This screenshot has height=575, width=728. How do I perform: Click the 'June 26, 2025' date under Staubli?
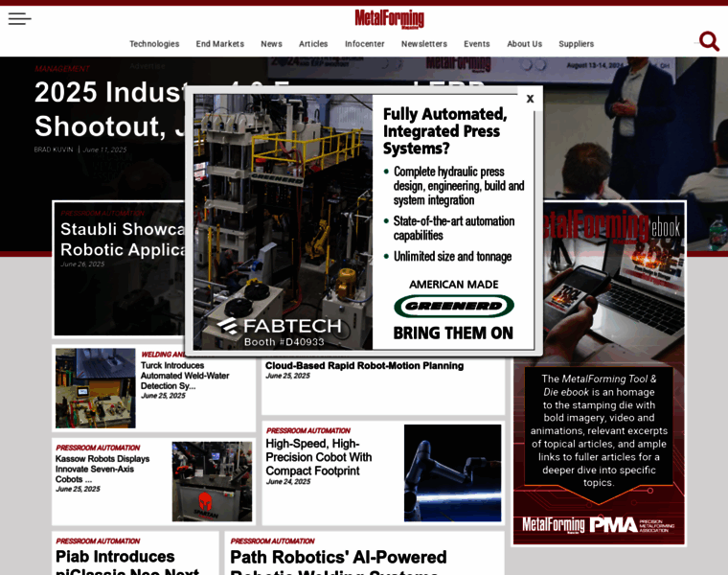(x=82, y=264)
